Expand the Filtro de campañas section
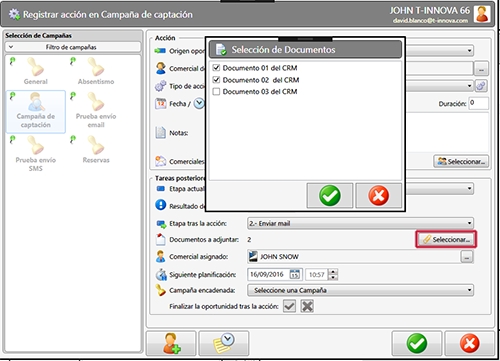This screenshot has width=500, height=361. point(73,47)
